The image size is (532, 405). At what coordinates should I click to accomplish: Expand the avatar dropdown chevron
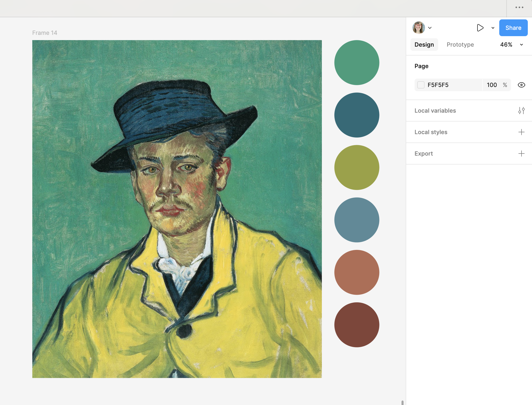click(x=430, y=28)
